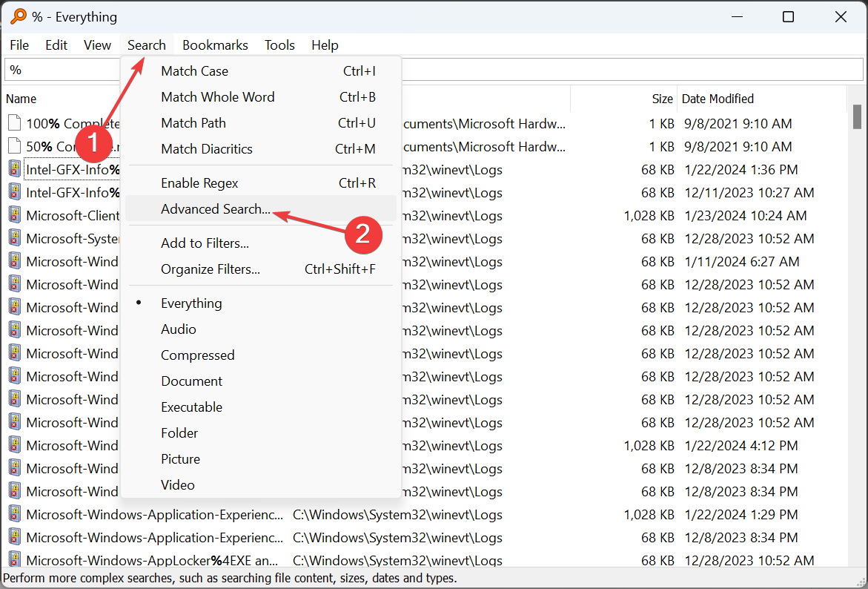Click the Microsoft-Client log file icon
This screenshot has height=589, width=868.
[x=15, y=216]
